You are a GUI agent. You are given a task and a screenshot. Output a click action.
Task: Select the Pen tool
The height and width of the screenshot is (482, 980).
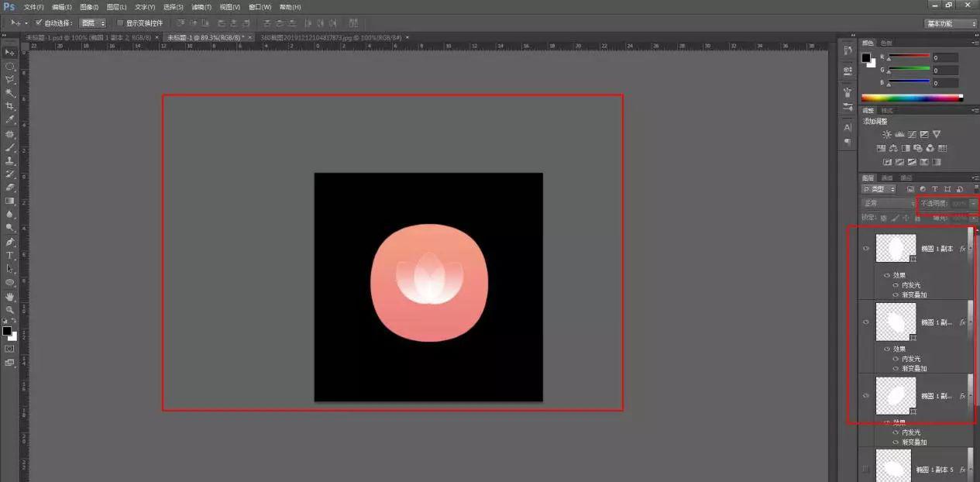tap(10, 242)
